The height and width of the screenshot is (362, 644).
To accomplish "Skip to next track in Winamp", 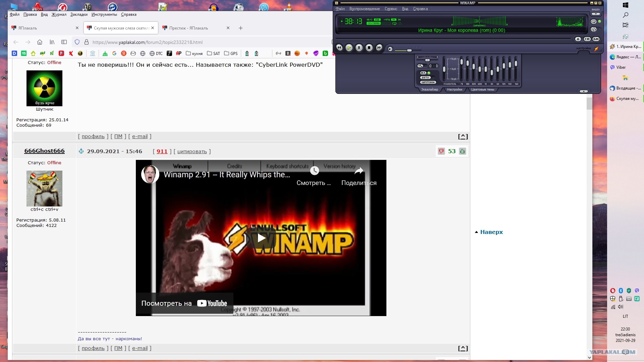I will [x=379, y=48].
